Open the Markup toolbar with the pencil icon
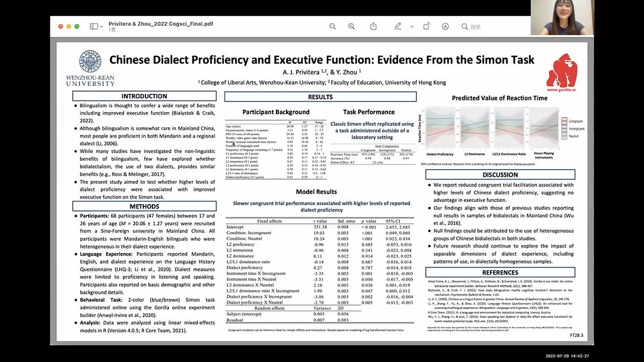644x362 pixels. pos(398,26)
